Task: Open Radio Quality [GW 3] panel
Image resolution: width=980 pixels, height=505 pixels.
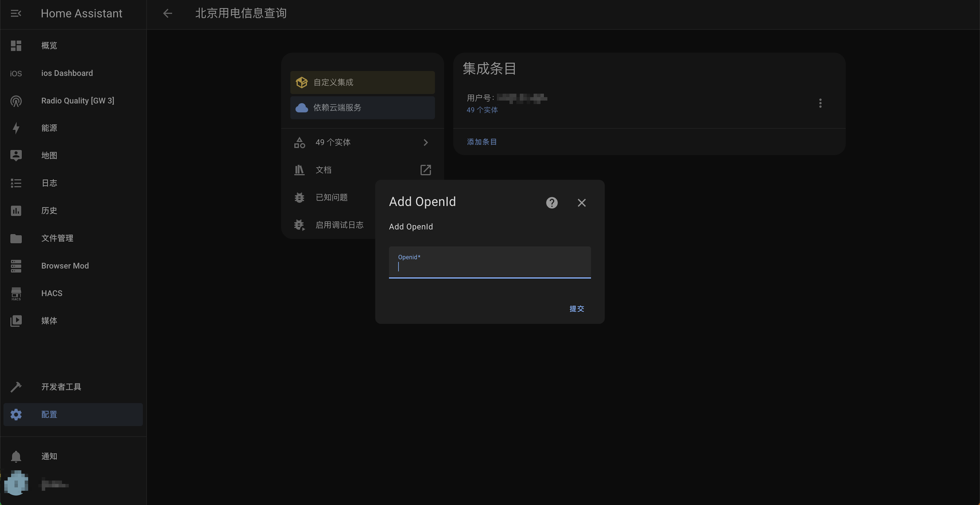Action: pos(77,101)
